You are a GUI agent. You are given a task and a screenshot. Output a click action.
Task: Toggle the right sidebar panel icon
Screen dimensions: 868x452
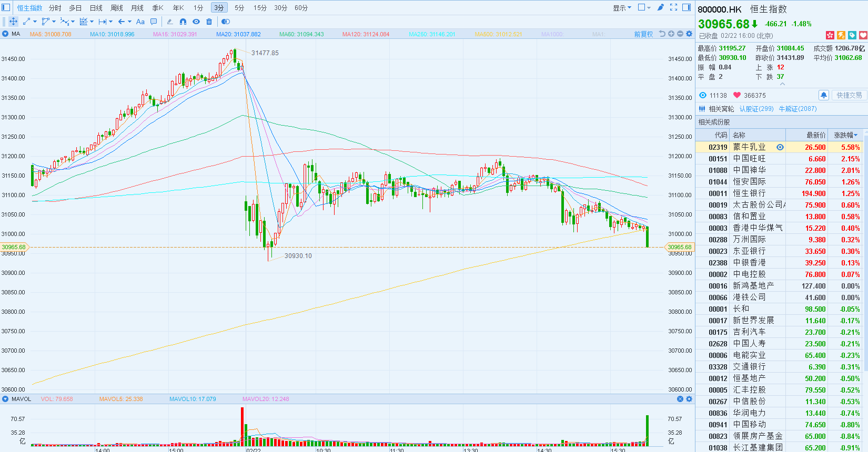687,7
